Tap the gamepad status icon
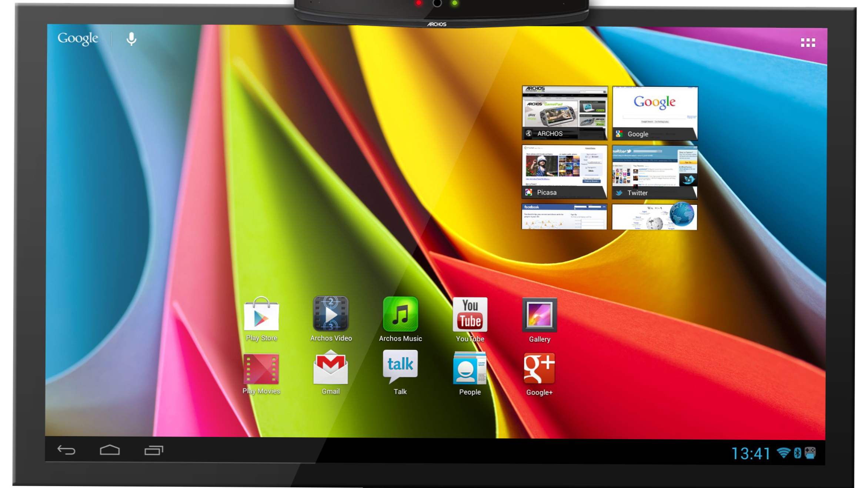 pyautogui.click(x=810, y=453)
